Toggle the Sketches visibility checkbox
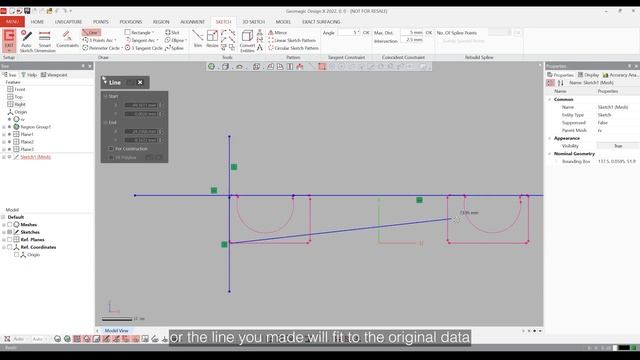Viewport: 640px width, 360px height. pos(10,232)
